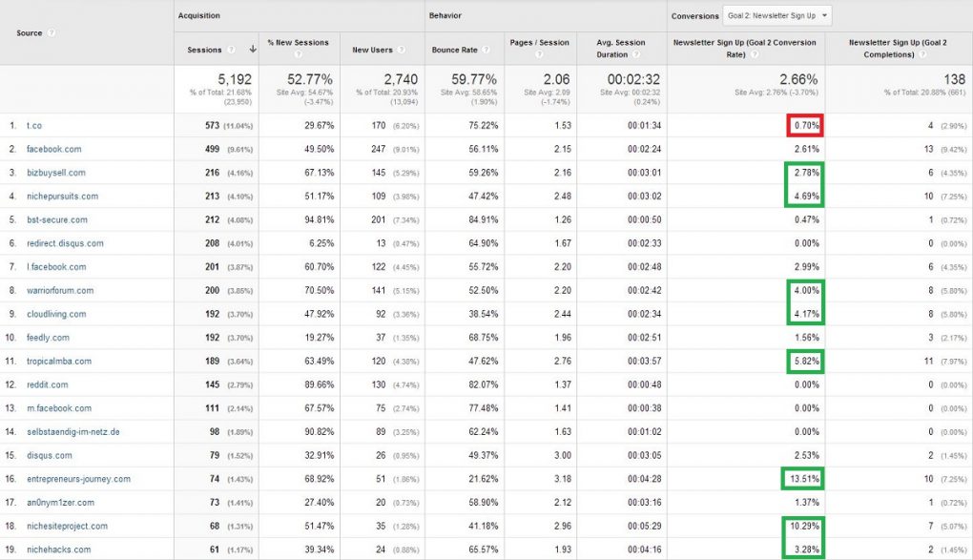Select the total completions value 138

coord(954,79)
